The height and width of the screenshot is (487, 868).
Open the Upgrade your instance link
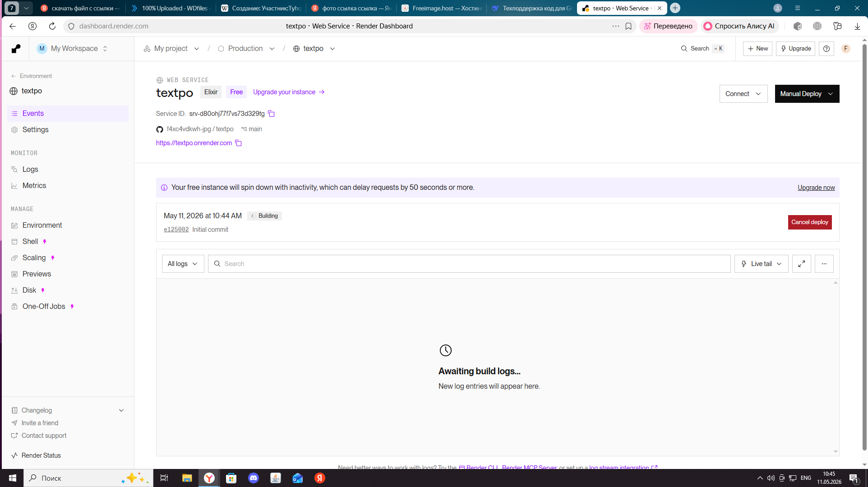coord(289,92)
